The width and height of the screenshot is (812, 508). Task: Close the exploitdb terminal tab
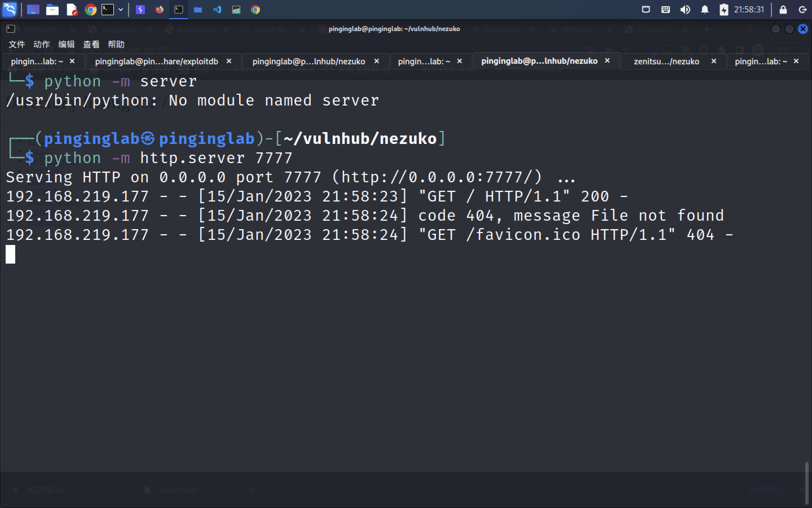coord(229,61)
